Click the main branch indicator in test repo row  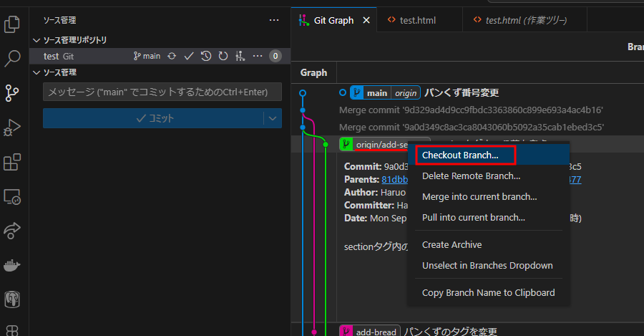click(x=147, y=56)
